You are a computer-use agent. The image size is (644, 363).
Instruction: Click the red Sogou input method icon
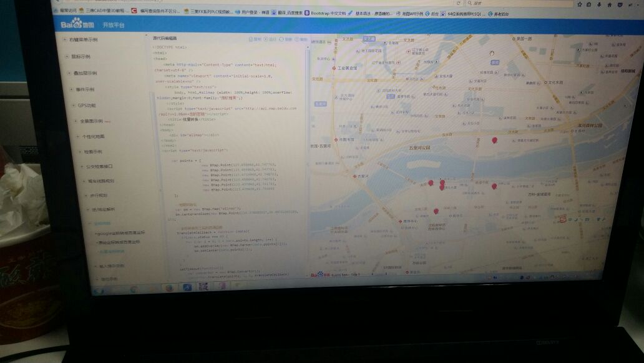[563, 219]
